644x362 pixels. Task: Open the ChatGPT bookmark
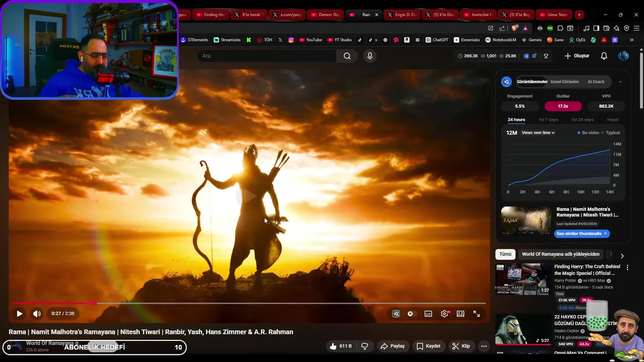(x=437, y=40)
